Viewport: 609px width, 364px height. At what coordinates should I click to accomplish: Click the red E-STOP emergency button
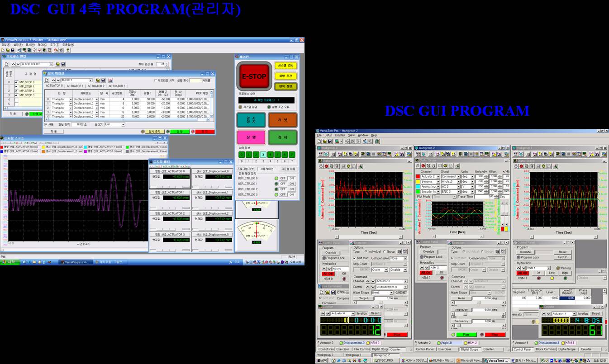coord(254,76)
